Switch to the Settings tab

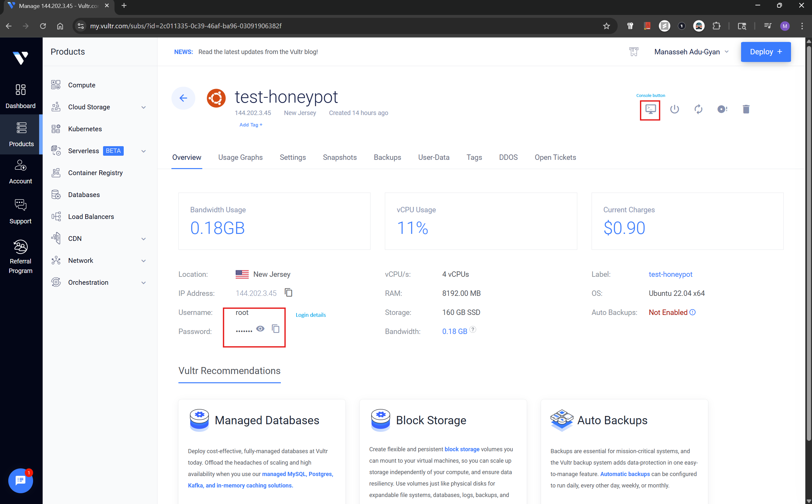[x=293, y=157]
